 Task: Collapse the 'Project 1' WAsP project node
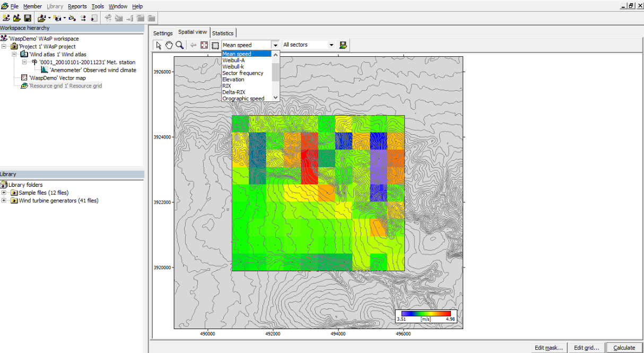[4, 47]
